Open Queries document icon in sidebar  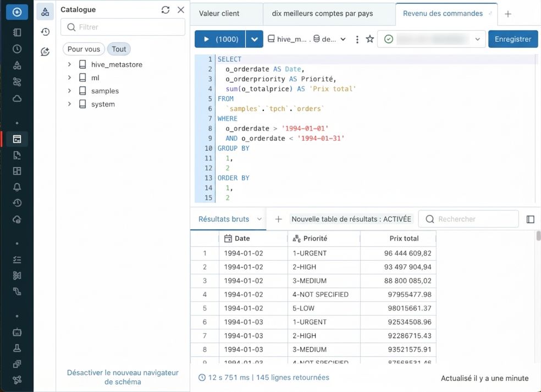[17, 155]
